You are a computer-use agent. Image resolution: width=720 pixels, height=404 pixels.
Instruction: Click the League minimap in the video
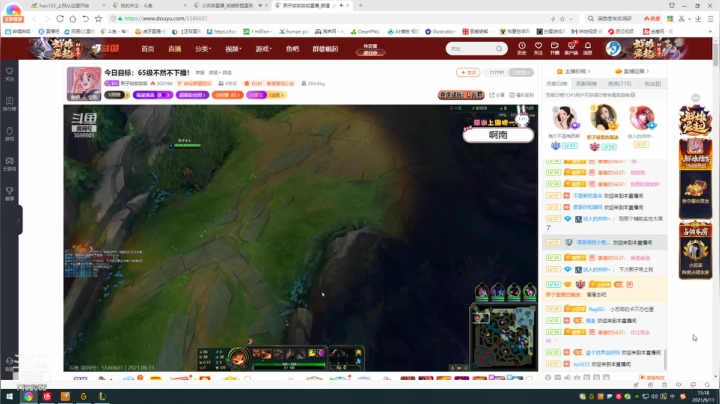[503, 336]
